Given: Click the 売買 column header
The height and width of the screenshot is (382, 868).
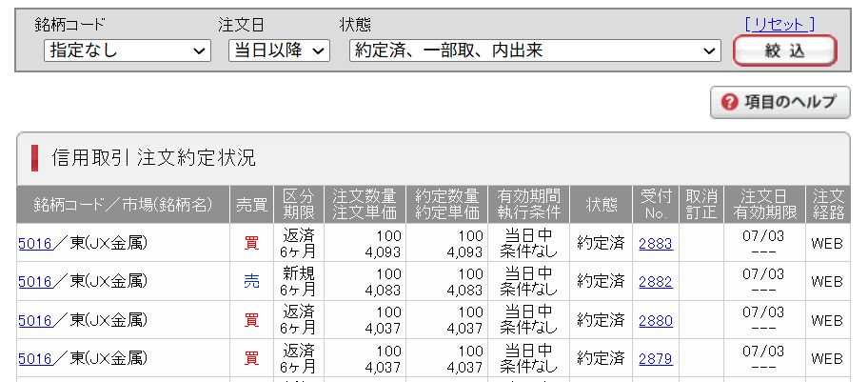Looking at the screenshot, I should [251, 205].
